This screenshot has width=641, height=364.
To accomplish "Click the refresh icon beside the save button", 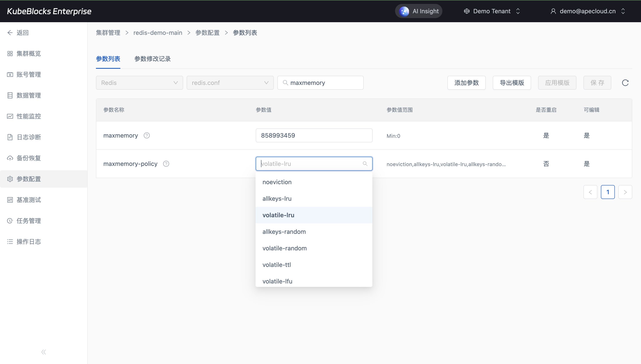I will pyautogui.click(x=625, y=83).
